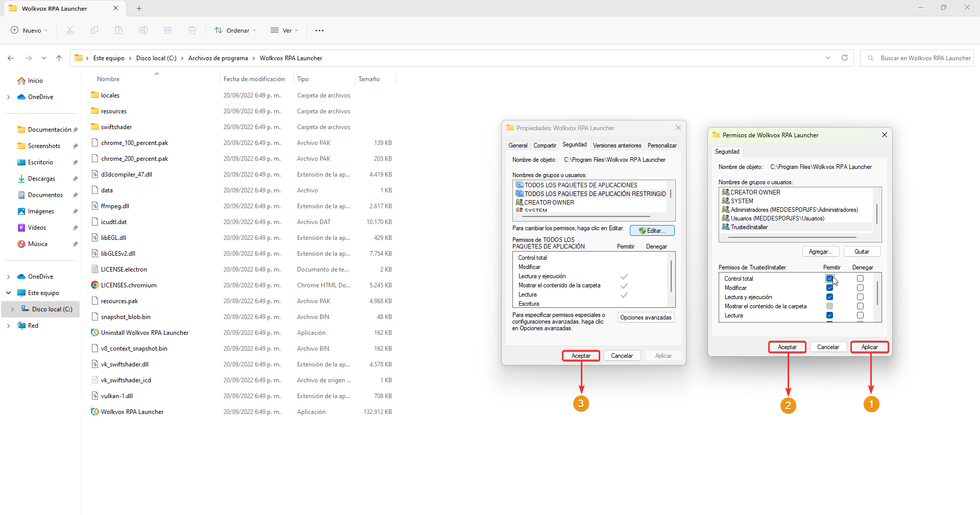Click the Cut scissors icon in toolbar

pyautogui.click(x=70, y=31)
